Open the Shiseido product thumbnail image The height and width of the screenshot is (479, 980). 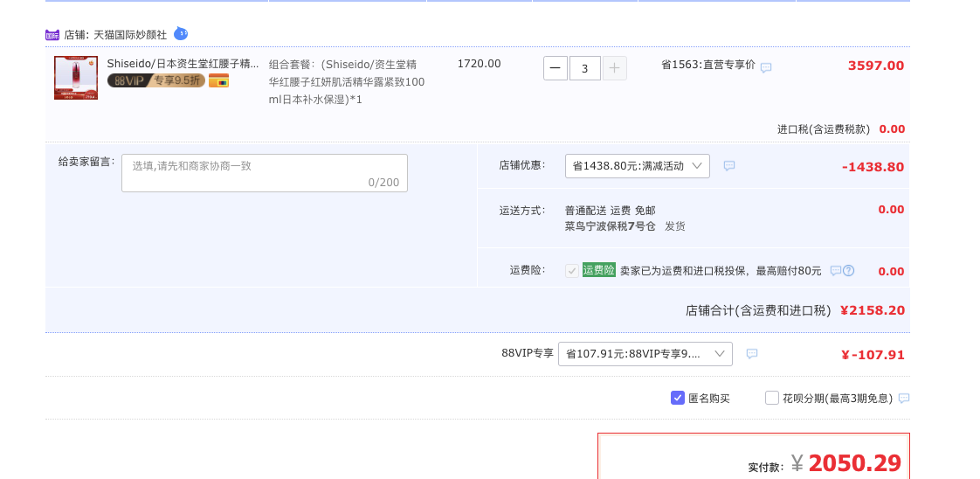point(76,78)
